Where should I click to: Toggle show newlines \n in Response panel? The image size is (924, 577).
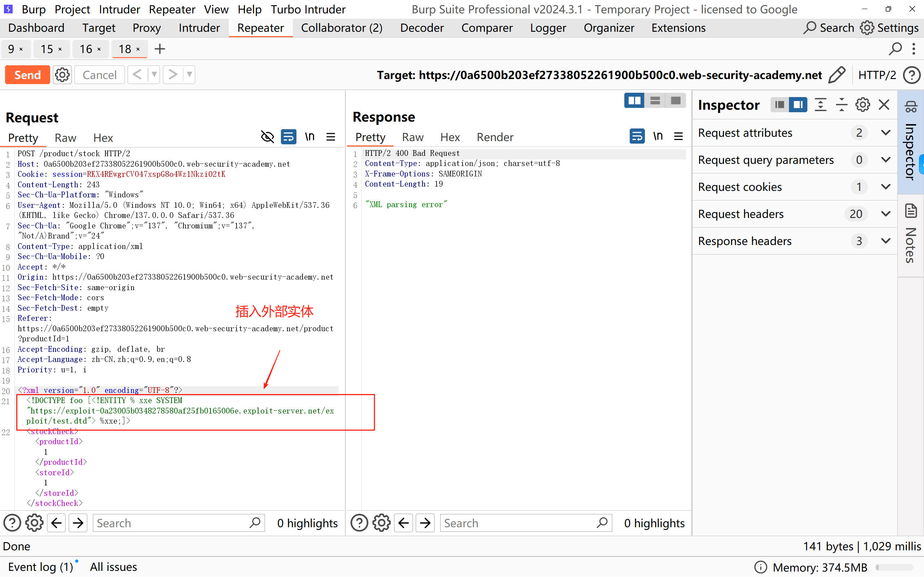tap(658, 136)
